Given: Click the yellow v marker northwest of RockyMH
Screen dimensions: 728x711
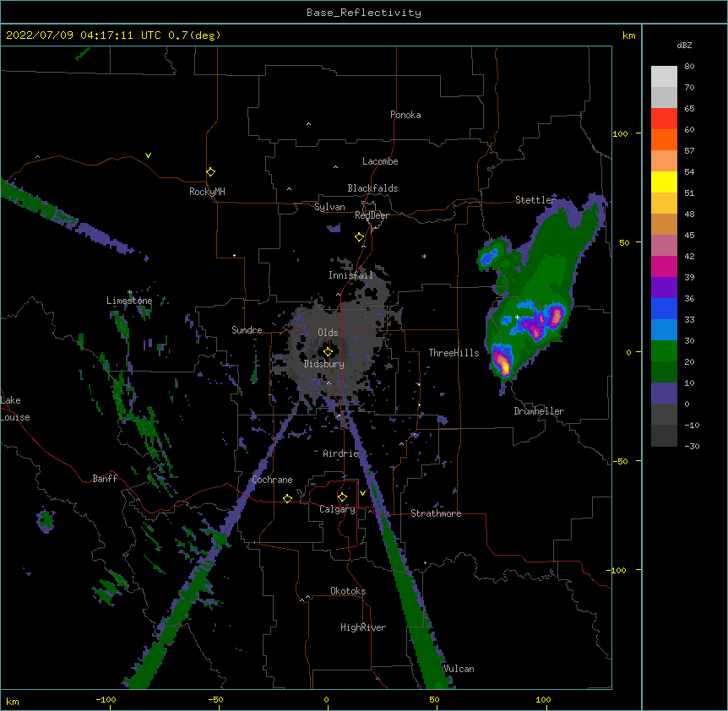Looking at the screenshot, I should pos(148,155).
